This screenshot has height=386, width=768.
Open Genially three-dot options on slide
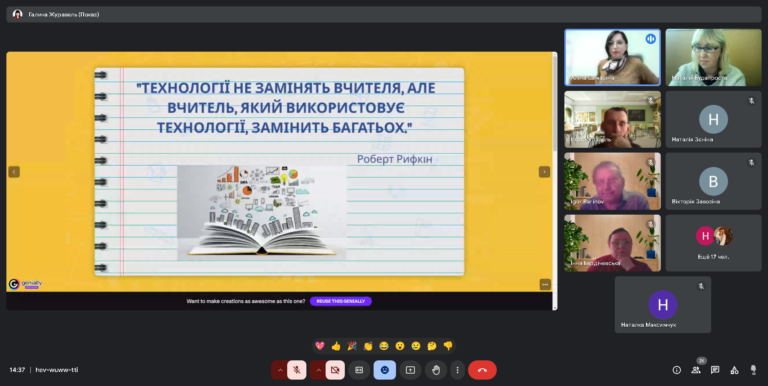tap(545, 285)
